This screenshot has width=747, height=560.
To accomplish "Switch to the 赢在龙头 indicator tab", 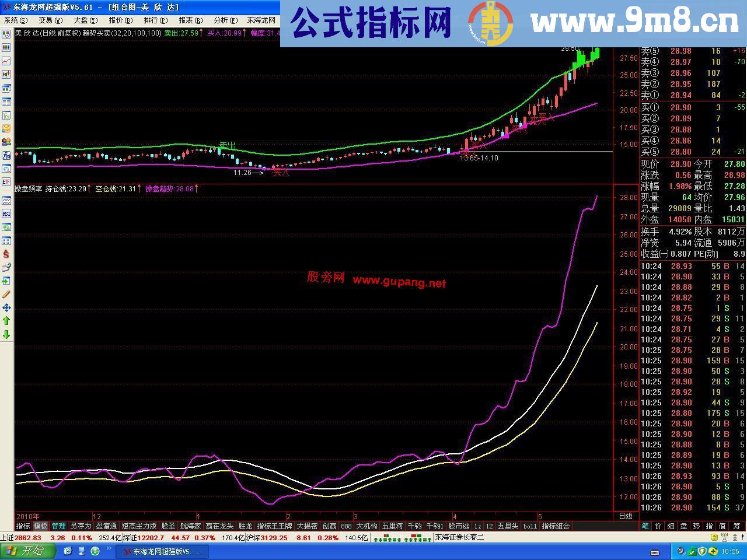I will [x=219, y=526].
